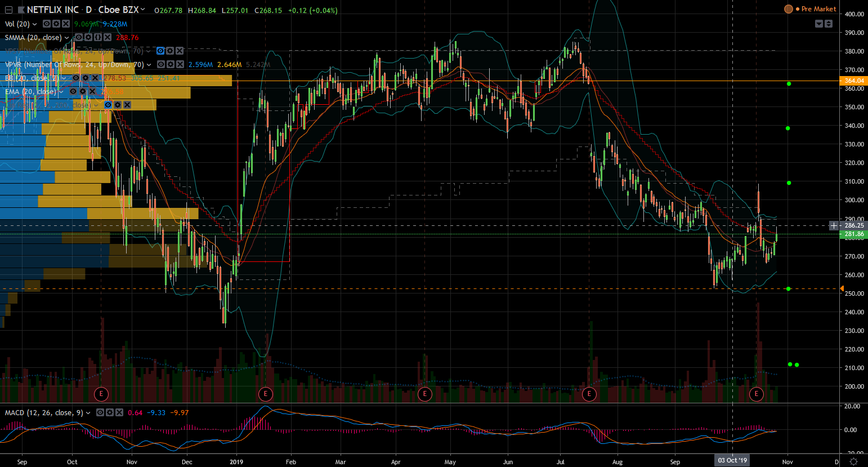The width and height of the screenshot is (868, 467).
Task: Remove the EMA (20, close) indicator
Action: [x=92, y=91]
